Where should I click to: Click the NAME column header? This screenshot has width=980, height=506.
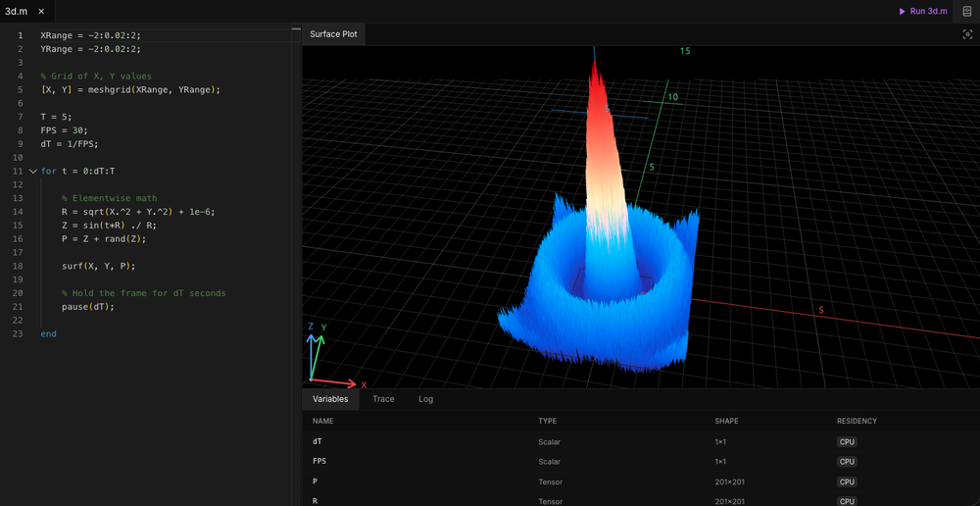point(323,421)
